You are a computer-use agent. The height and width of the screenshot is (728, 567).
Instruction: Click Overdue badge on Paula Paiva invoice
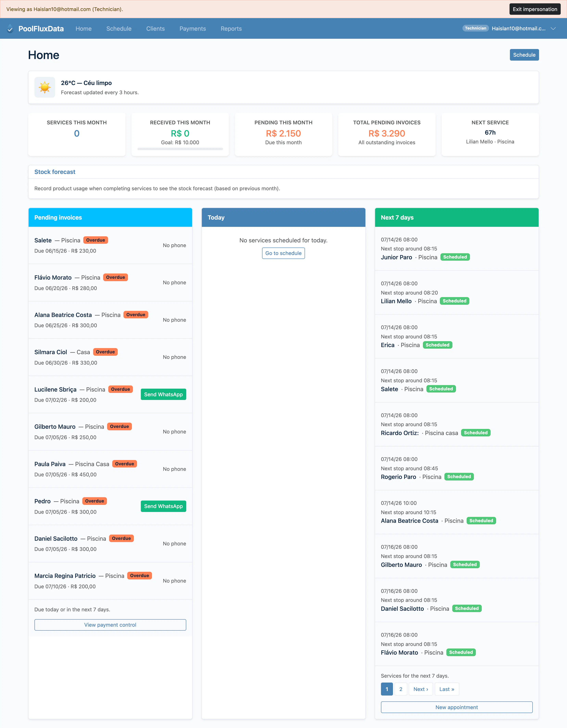click(x=125, y=464)
